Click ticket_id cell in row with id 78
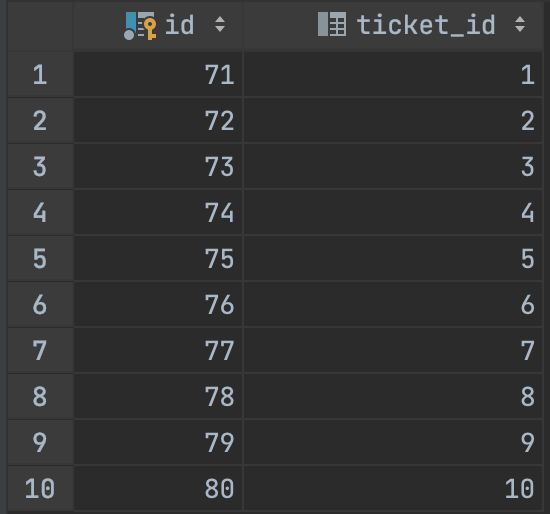Image resolution: width=550 pixels, height=514 pixels. point(393,396)
